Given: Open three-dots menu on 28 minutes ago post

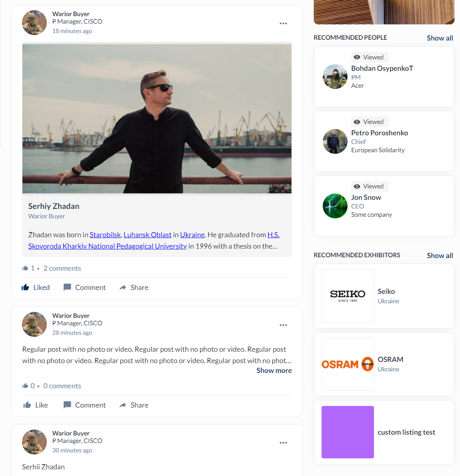Looking at the screenshot, I should pyautogui.click(x=283, y=325).
